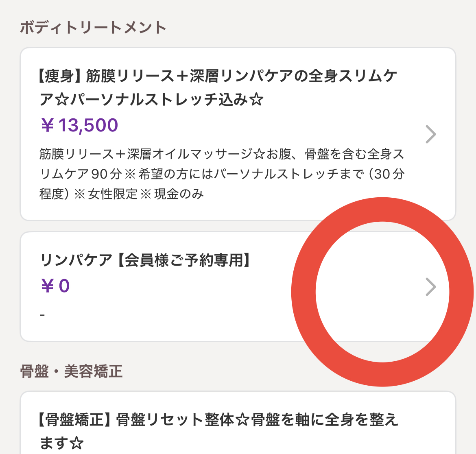Tap the 骨盤を軸に全身を整え title text
Screen dimensions: 476x454
(x=325, y=419)
